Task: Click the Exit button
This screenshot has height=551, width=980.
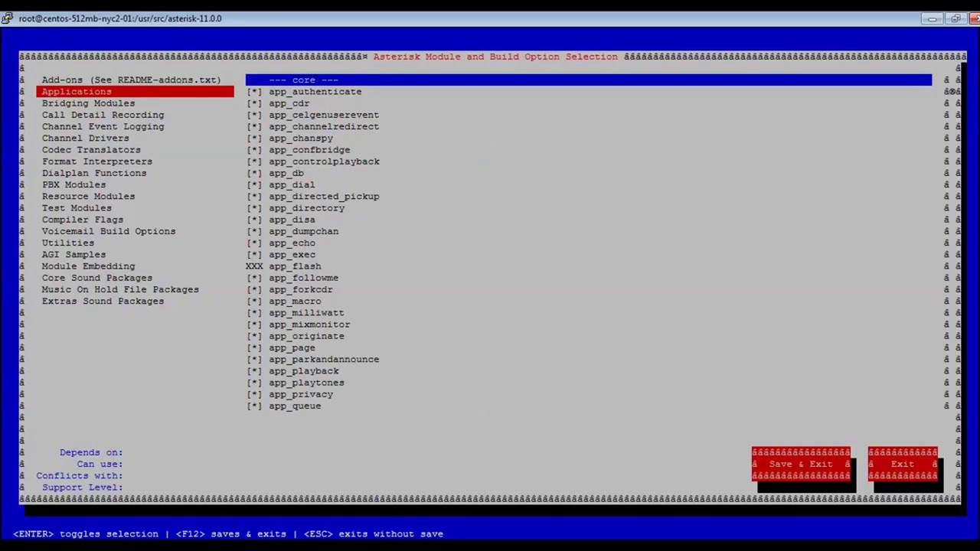Action: 903,464
